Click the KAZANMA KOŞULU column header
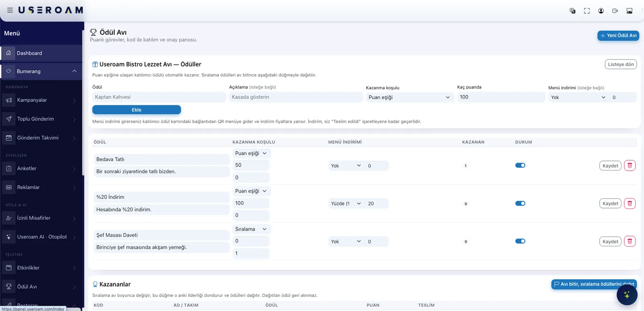Image resolution: width=644 pixels, height=311 pixels. (x=254, y=142)
